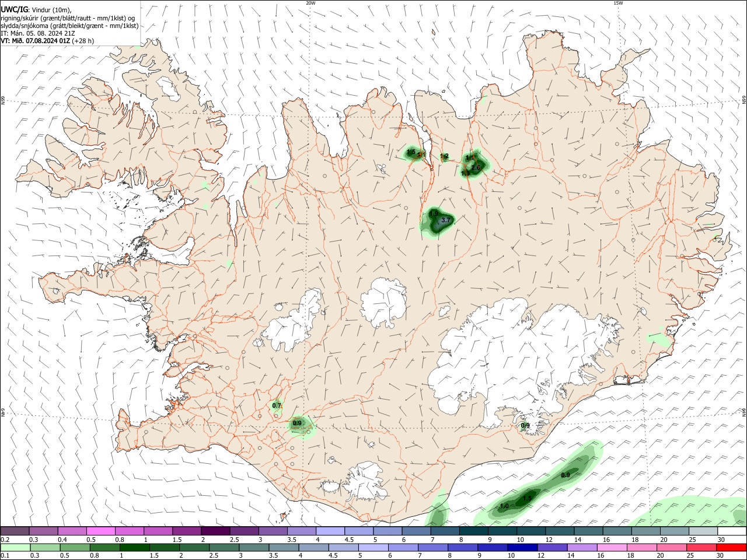Select the crimson 25 rain scale swatch

(701, 548)
